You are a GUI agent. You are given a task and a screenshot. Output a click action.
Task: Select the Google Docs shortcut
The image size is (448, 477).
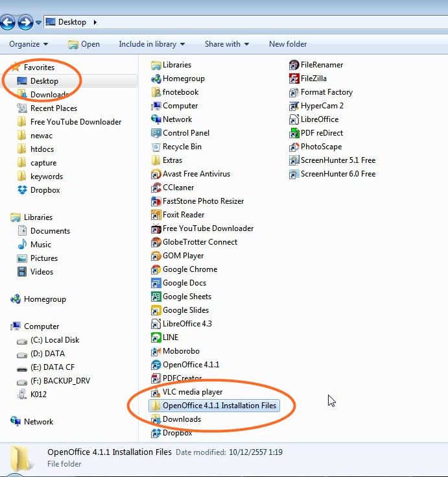pos(179,283)
